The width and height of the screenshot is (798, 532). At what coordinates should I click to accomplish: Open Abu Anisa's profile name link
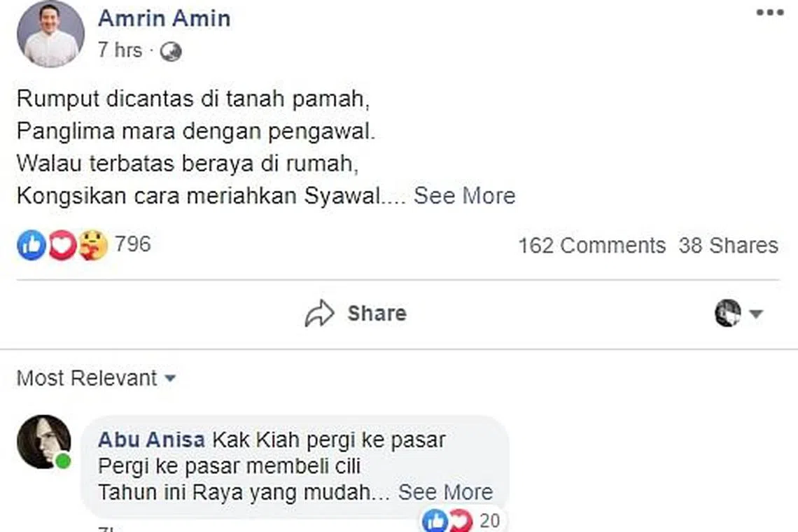tap(151, 440)
